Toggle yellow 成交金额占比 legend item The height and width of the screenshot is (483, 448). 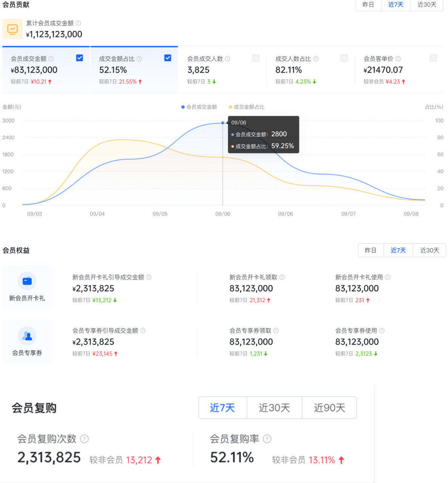pyautogui.click(x=247, y=107)
